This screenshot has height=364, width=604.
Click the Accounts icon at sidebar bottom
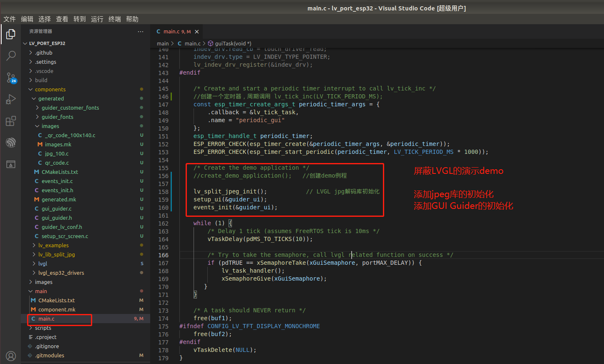[x=10, y=356]
